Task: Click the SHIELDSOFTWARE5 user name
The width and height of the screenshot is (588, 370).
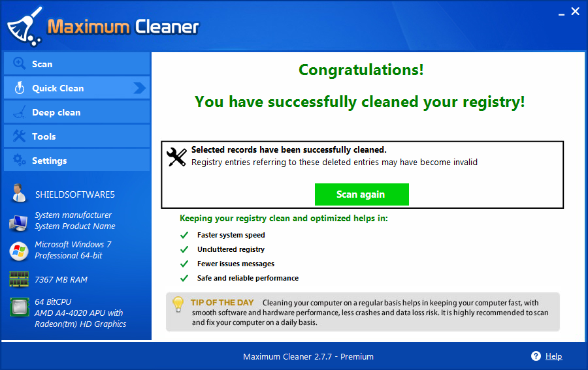Action: click(75, 194)
